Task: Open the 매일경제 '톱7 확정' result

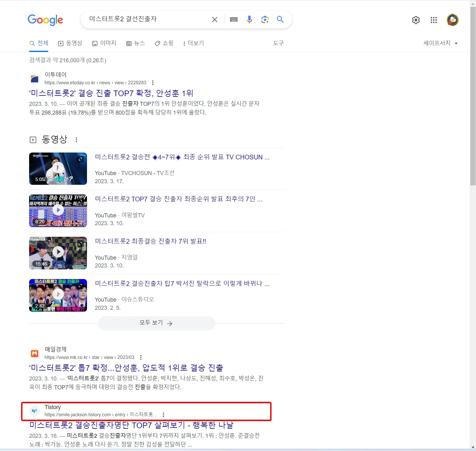Action: (126, 368)
